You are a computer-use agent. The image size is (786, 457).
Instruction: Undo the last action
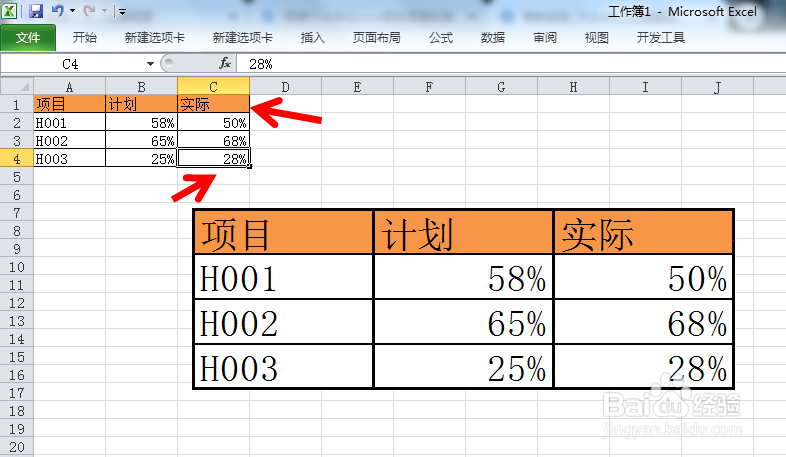point(58,11)
